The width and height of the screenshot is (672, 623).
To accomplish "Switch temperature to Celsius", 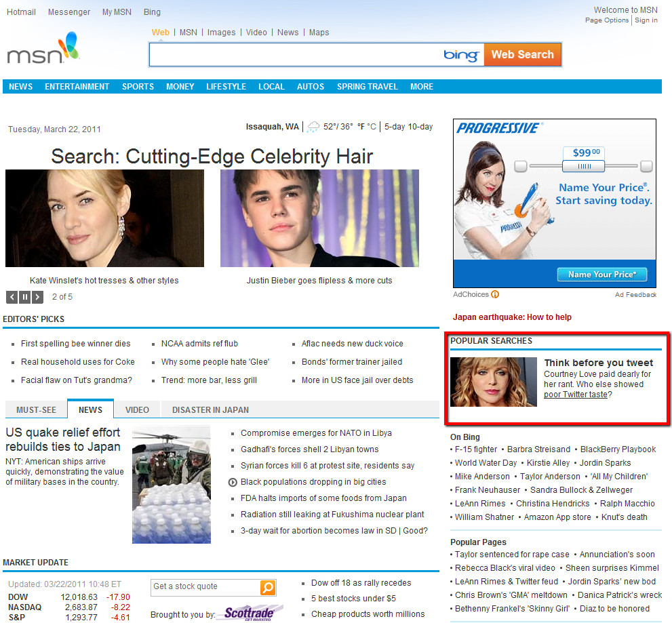I will click(x=372, y=127).
